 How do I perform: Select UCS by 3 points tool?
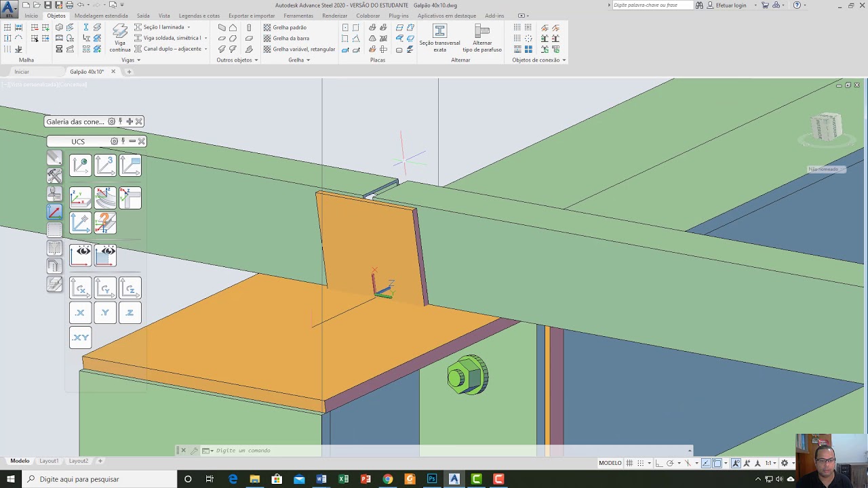coord(105,166)
